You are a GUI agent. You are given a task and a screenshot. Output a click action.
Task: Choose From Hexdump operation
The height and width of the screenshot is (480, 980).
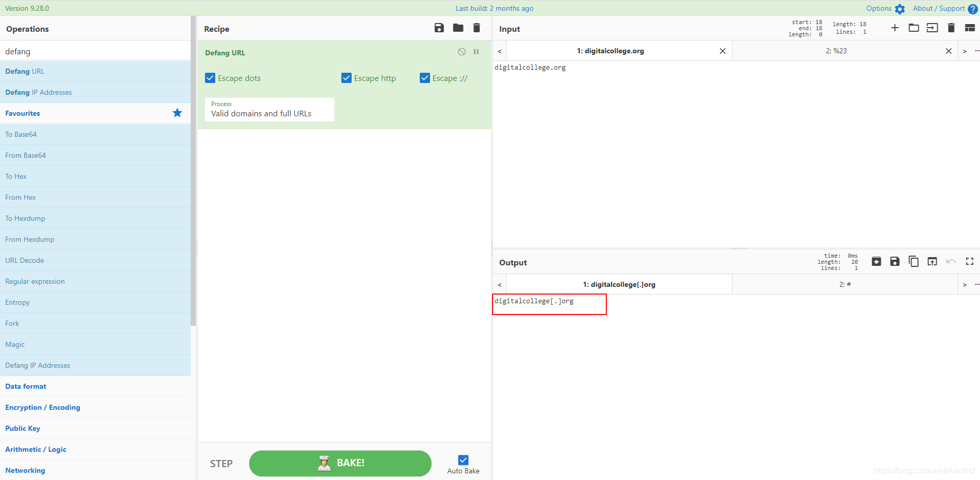95,239
